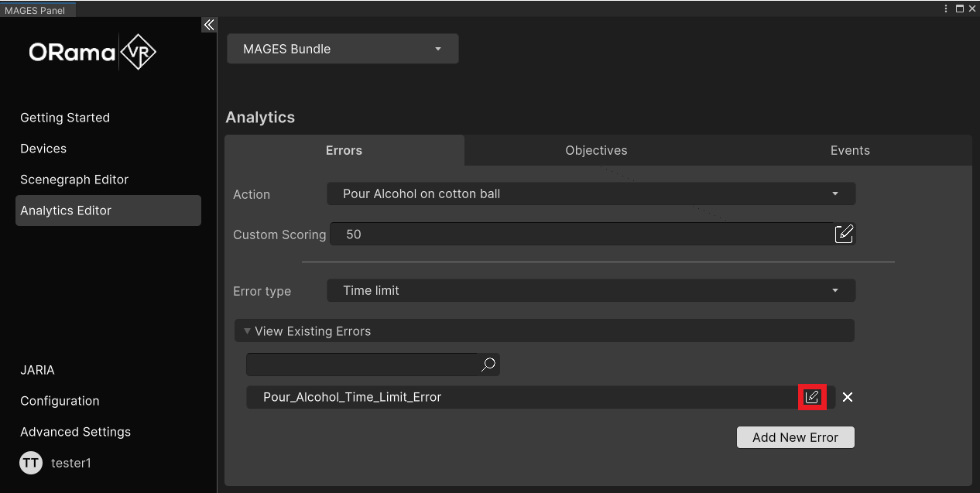This screenshot has height=493, width=980.
Task: Click the TT user avatar
Action: click(31, 463)
